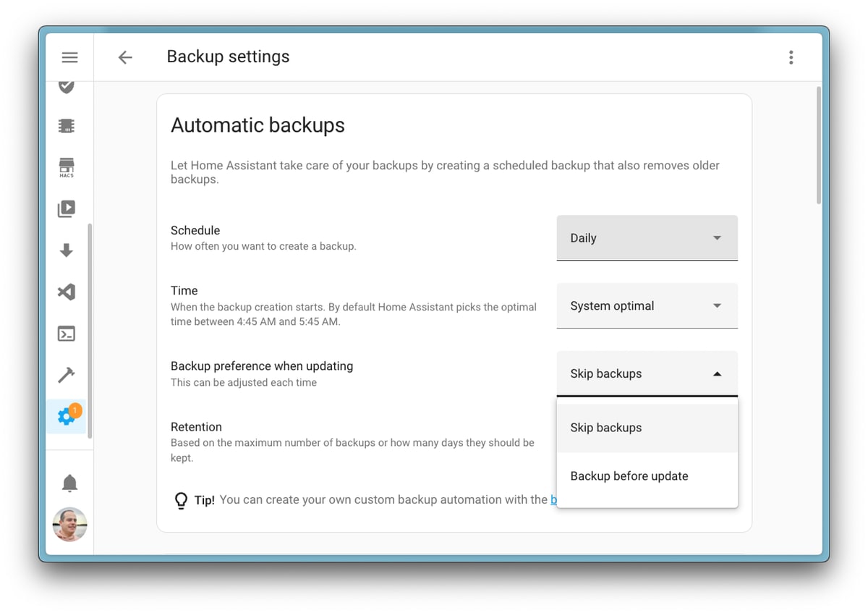
Task: Open the user profile avatar
Action: tap(69, 524)
